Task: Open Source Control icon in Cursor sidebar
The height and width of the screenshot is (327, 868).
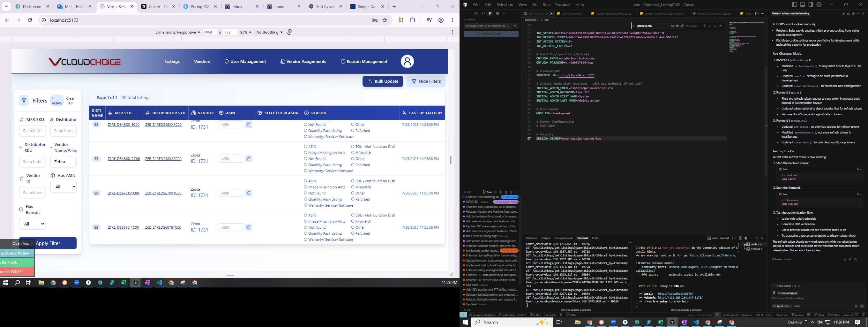Action: [x=490, y=13]
